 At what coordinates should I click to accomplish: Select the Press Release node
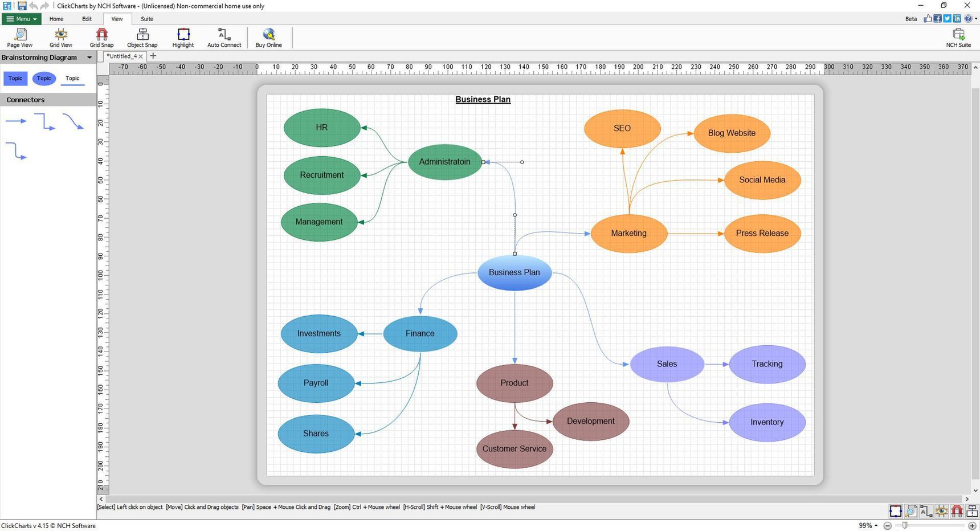[x=762, y=233]
